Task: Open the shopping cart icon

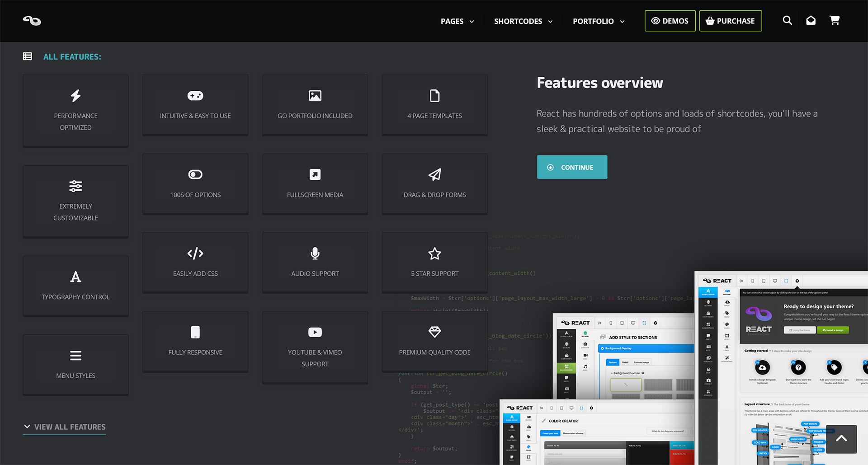Action: [x=835, y=20]
